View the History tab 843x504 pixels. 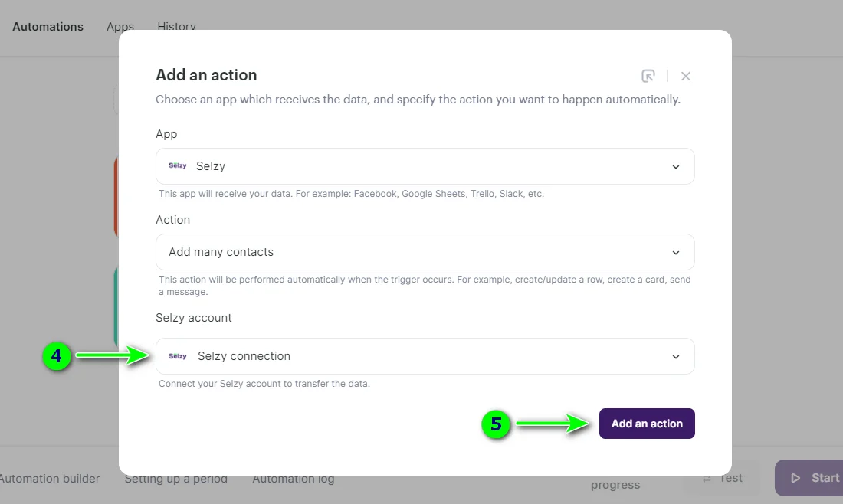(x=176, y=26)
